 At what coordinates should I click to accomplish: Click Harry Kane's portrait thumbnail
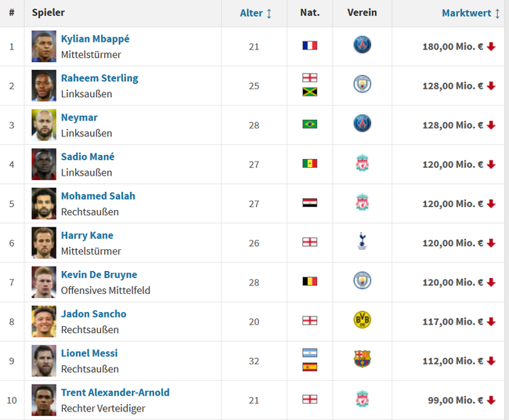click(44, 243)
